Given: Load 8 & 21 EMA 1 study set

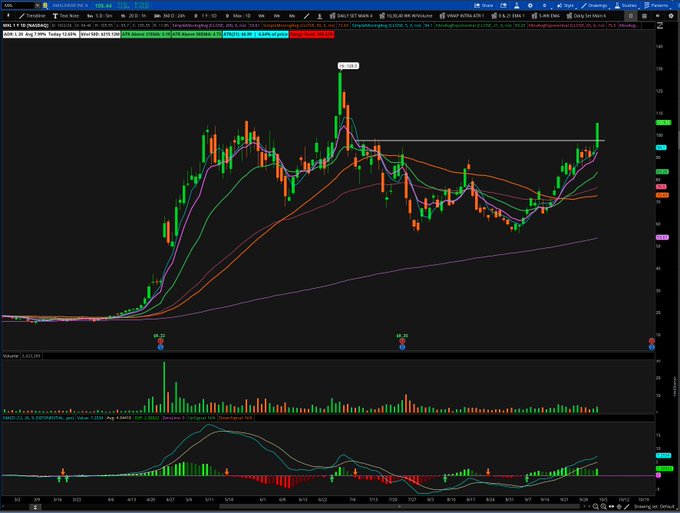Looking at the screenshot, I should (x=508, y=16).
